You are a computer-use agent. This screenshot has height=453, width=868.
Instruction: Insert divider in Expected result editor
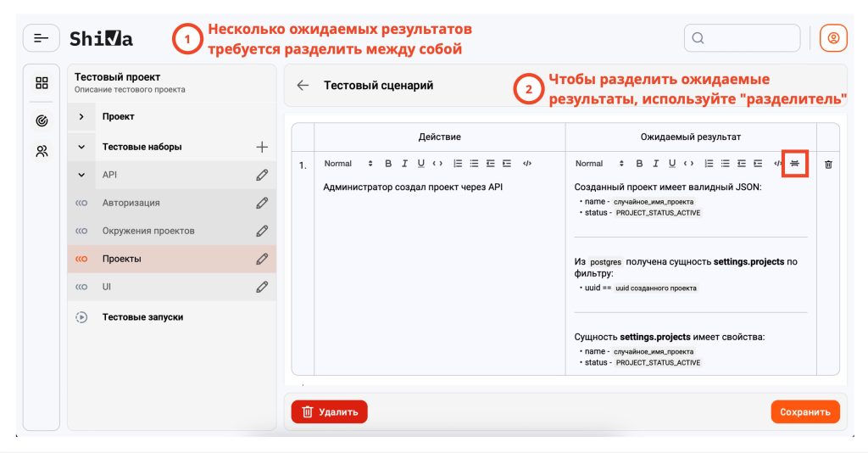coord(794,163)
